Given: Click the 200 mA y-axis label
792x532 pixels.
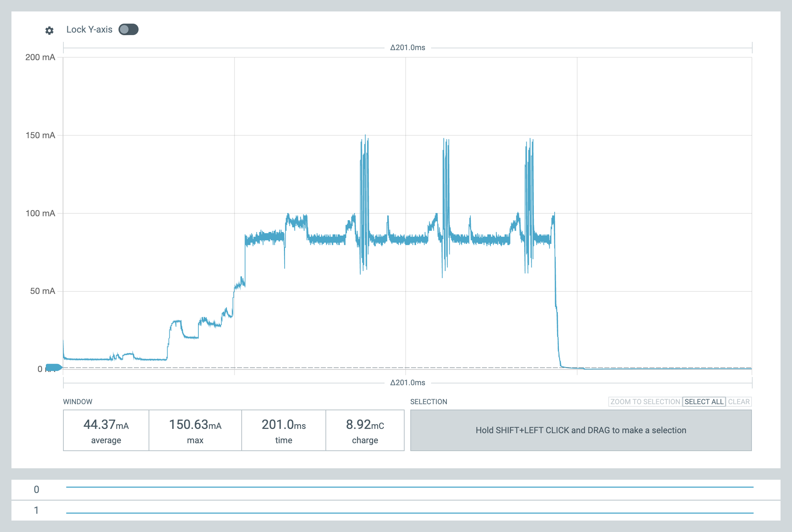Looking at the screenshot, I should (x=40, y=57).
